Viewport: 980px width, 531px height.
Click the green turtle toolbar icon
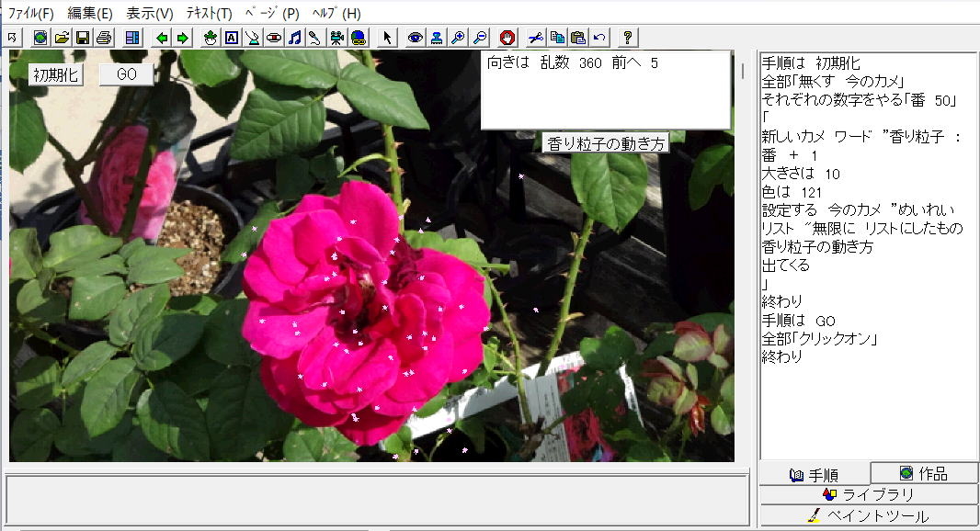(x=211, y=38)
